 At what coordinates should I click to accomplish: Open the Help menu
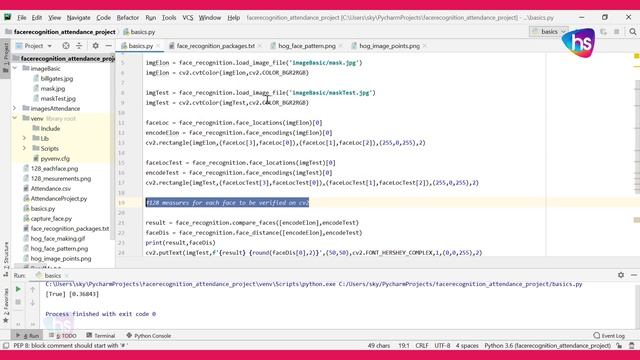233,18
